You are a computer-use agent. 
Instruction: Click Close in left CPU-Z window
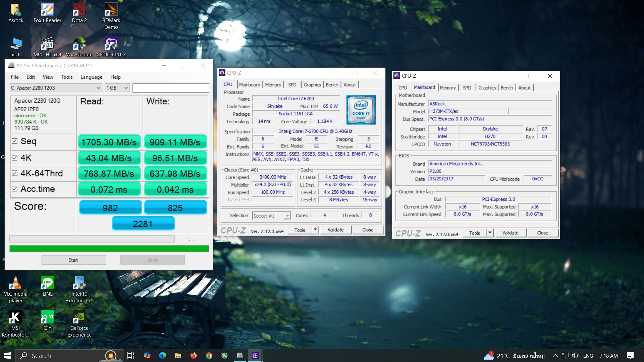coord(368,230)
